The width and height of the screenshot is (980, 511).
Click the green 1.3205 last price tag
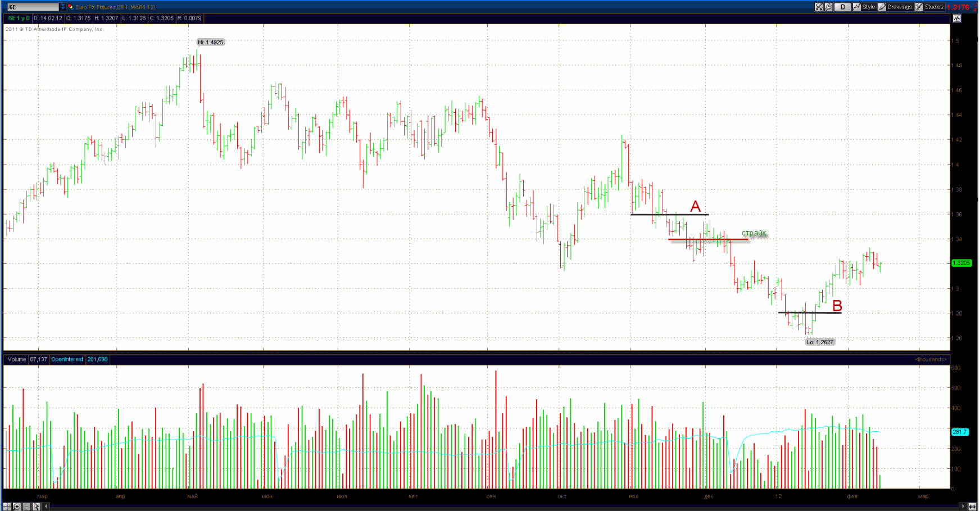[961, 263]
